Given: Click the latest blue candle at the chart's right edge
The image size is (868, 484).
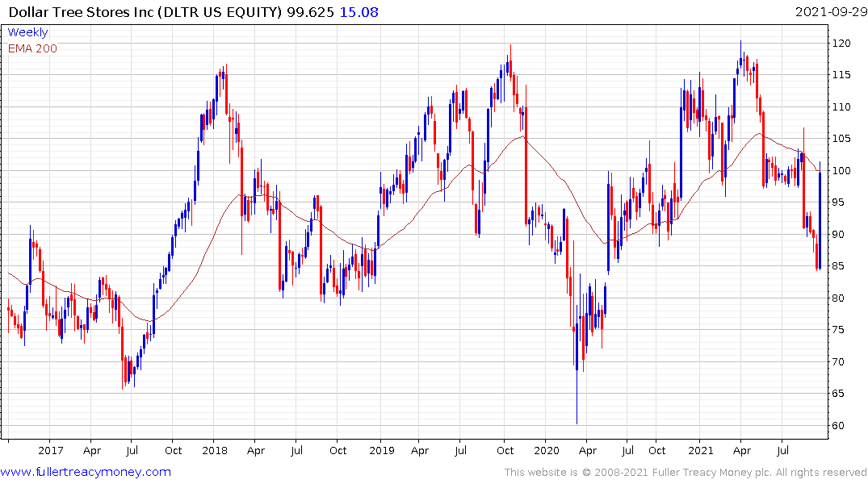Looking at the screenshot, I should tap(820, 215).
